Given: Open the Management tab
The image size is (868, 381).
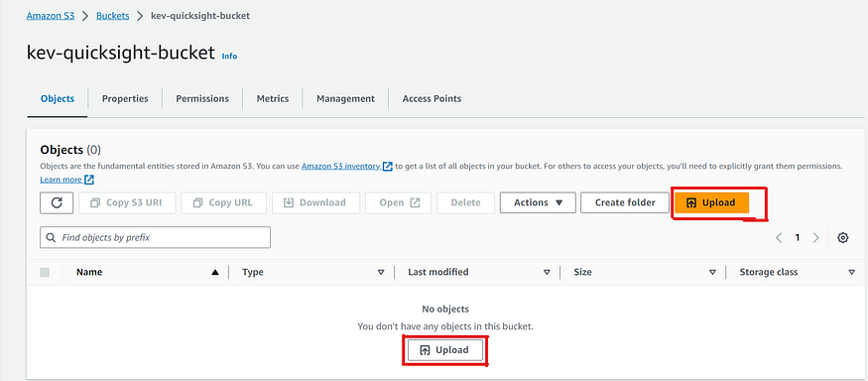Looking at the screenshot, I should click(x=345, y=98).
